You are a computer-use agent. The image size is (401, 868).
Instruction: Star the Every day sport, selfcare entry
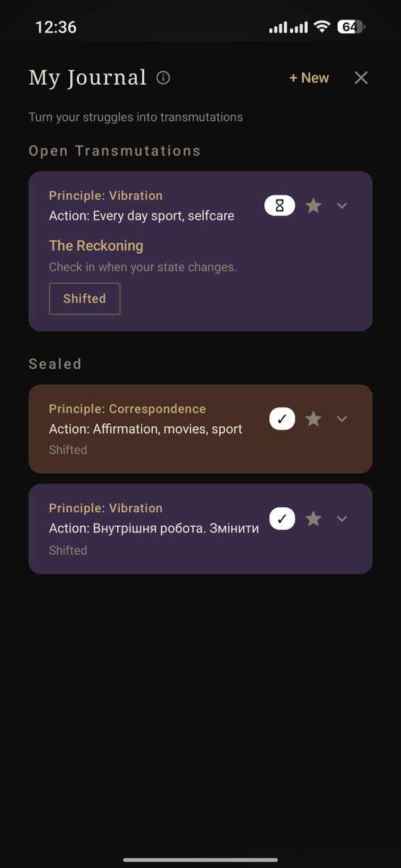point(313,206)
